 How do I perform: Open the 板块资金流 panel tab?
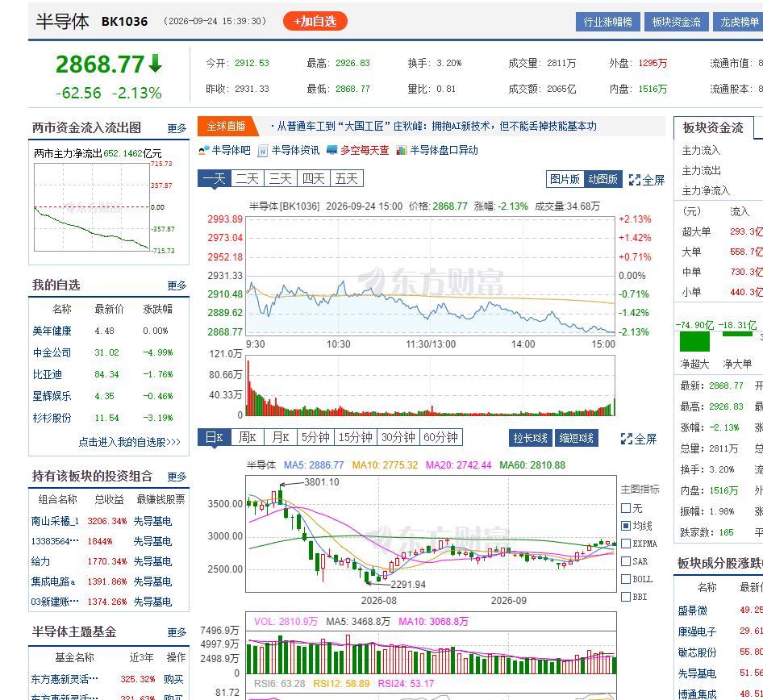[713, 127]
